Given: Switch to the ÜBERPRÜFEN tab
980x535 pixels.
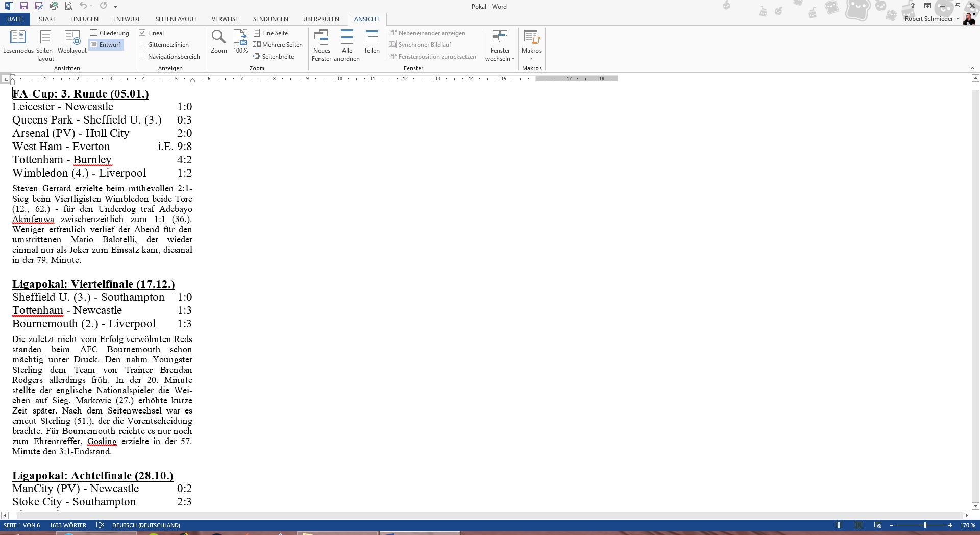Looking at the screenshot, I should coord(321,19).
